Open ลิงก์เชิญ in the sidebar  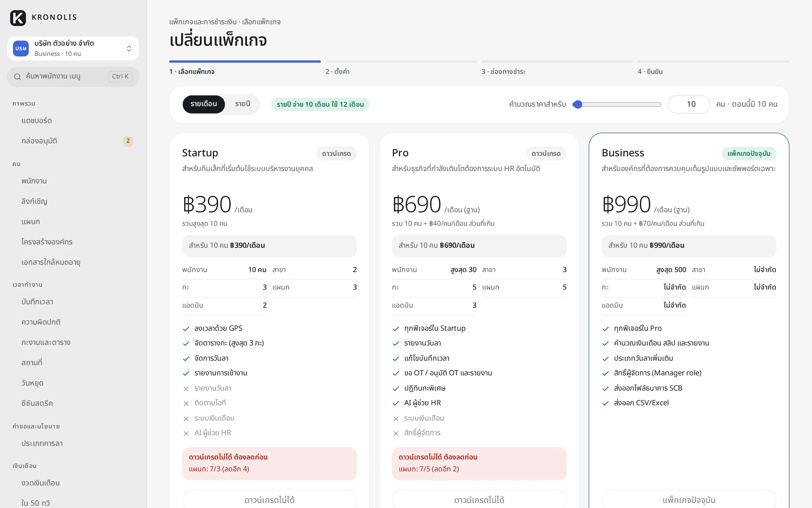point(73,201)
